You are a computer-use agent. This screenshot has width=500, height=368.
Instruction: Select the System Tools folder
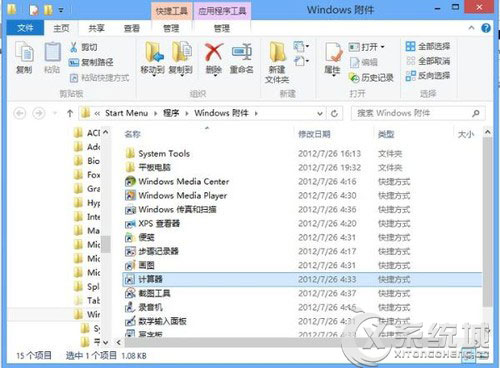tap(302, 153)
